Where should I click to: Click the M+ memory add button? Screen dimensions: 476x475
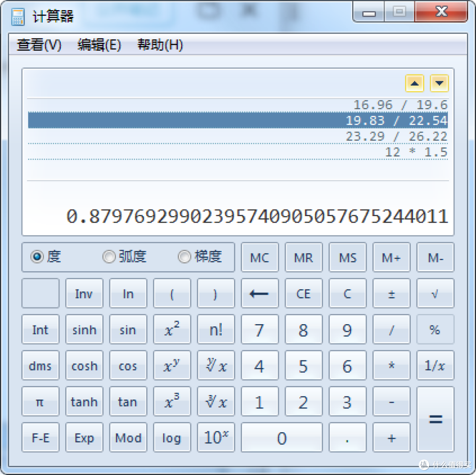[x=391, y=257]
